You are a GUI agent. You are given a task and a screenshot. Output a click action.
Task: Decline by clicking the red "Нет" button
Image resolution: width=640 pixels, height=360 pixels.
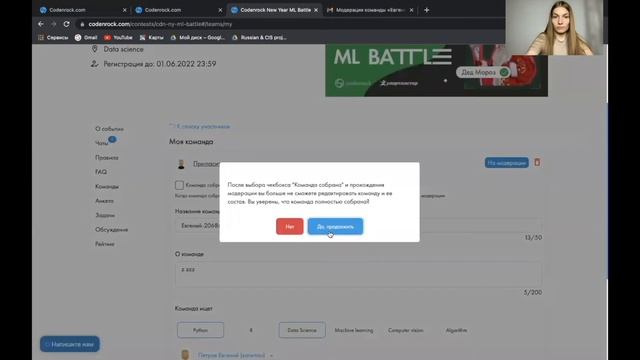(x=289, y=227)
